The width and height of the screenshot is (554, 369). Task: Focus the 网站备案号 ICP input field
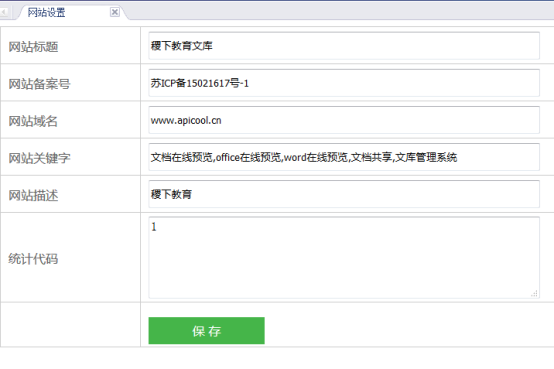(x=344, y=83)
